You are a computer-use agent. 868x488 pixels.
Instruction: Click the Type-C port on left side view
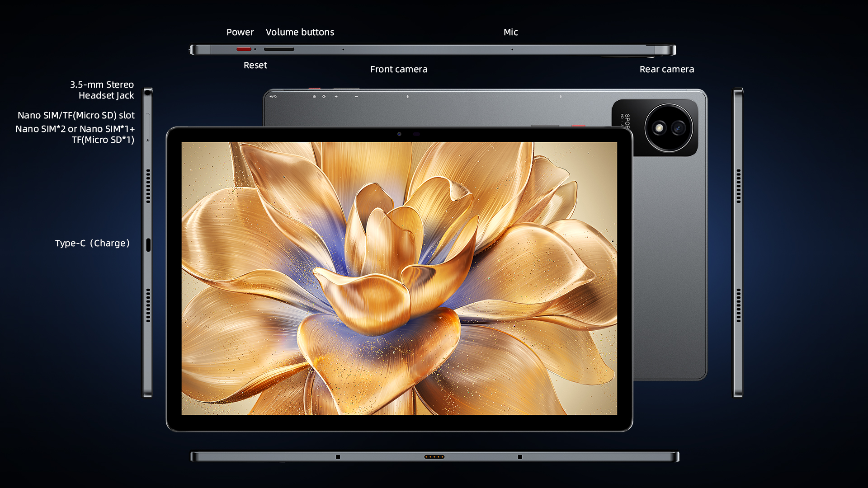tap(148, 245)
